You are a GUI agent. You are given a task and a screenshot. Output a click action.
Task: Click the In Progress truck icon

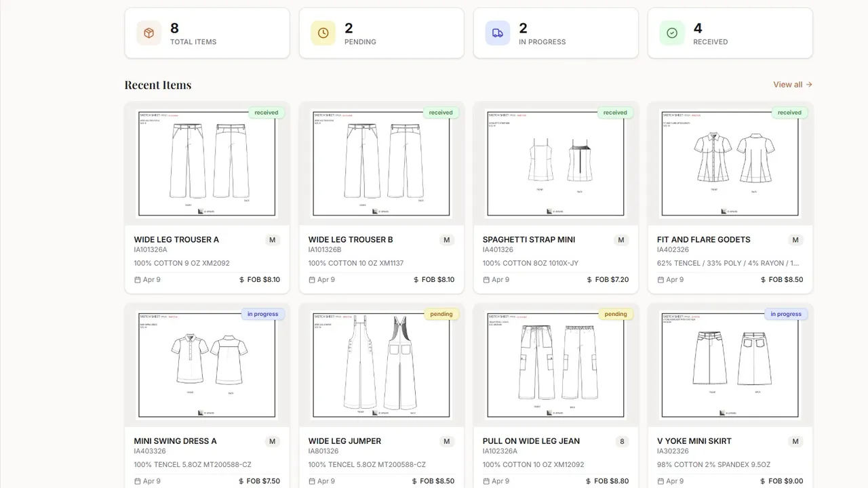click(x=497, y=33)
